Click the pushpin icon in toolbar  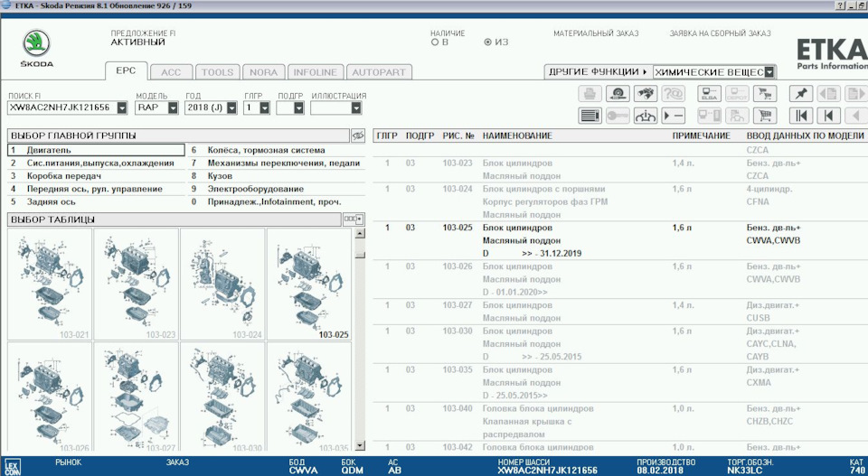[x=801, y=93]
